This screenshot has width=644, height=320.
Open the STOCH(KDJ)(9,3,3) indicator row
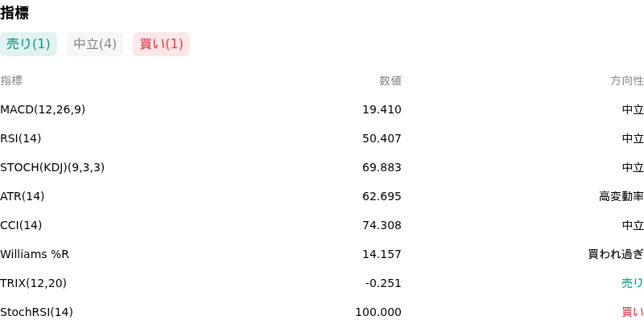click(322, 167)
